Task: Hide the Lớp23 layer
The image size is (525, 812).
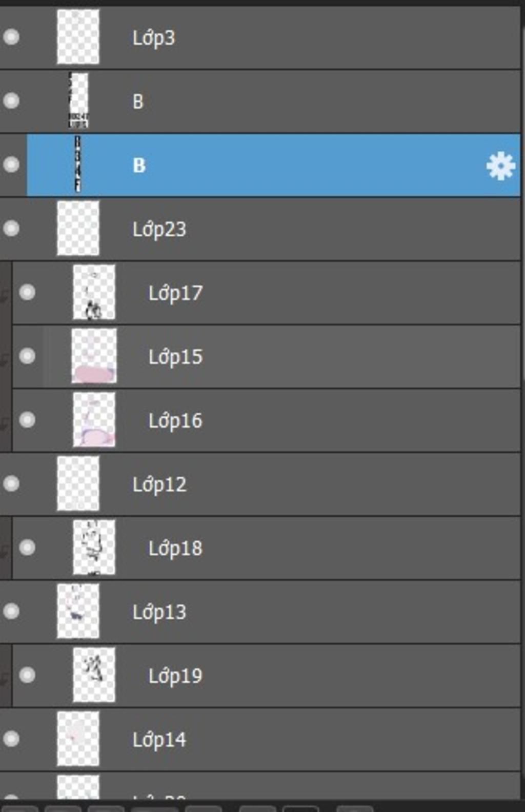Action: click(11, 228)
